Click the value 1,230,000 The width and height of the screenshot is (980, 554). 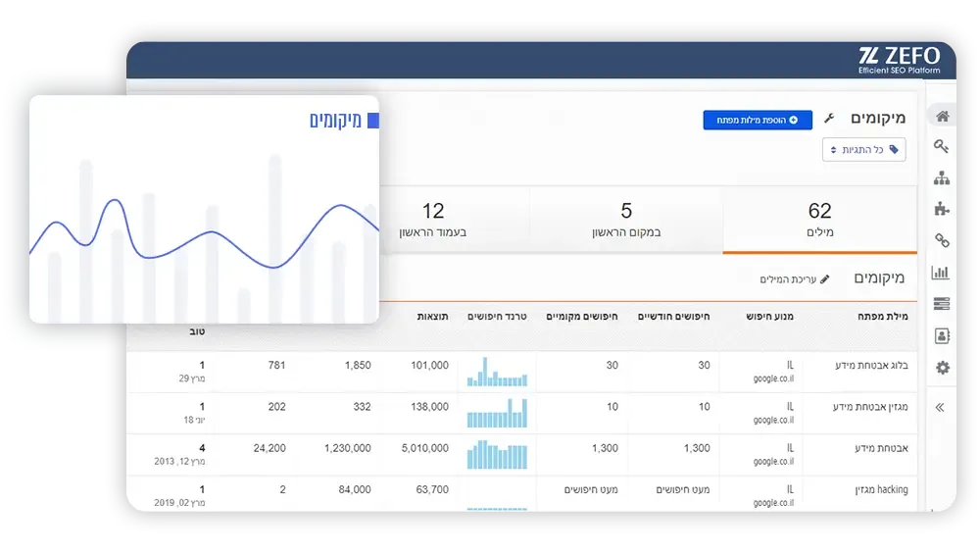click(348, 448)
